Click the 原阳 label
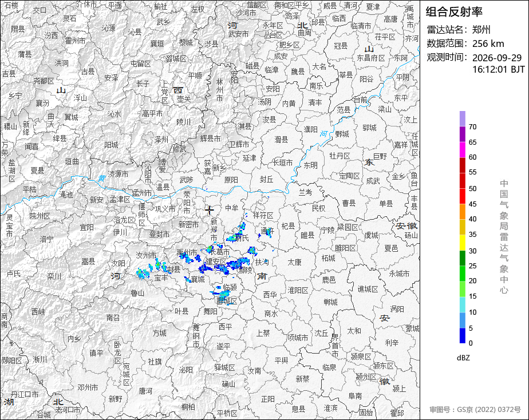This screenshot has height=420, width=529. [x=231, y=180]
